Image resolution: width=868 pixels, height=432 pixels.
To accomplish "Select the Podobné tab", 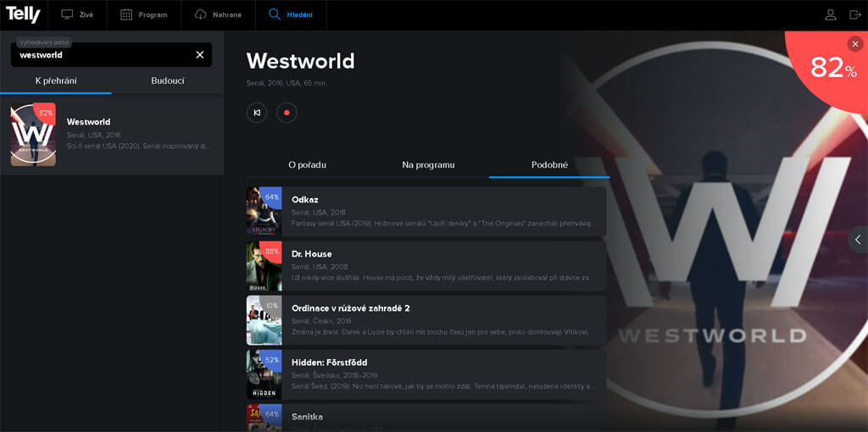I will click(x=549, y=165).
